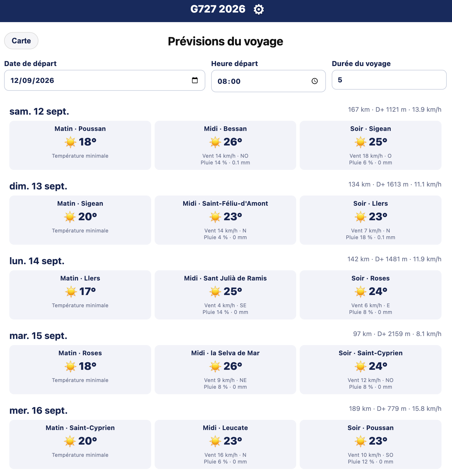Image resolution: width=452 pixels, height=476 pixels.
Task: Select the Soir Llers forecast card
Action: (x=370, y=220)
